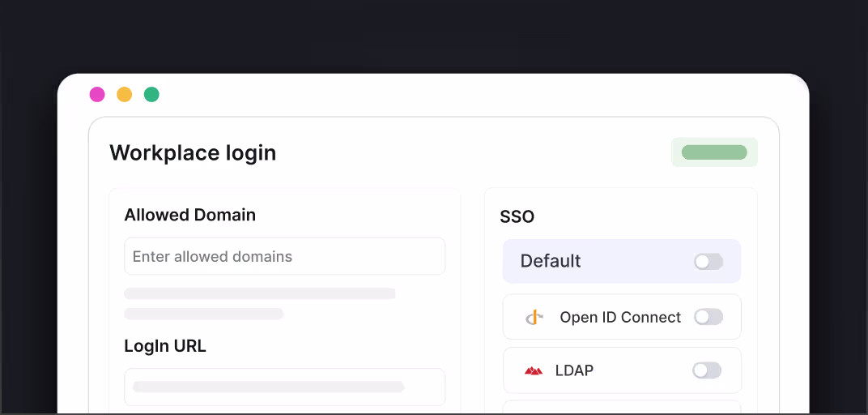
Task: Turn on the Open ID Connect switch
Action: (708, 317)
